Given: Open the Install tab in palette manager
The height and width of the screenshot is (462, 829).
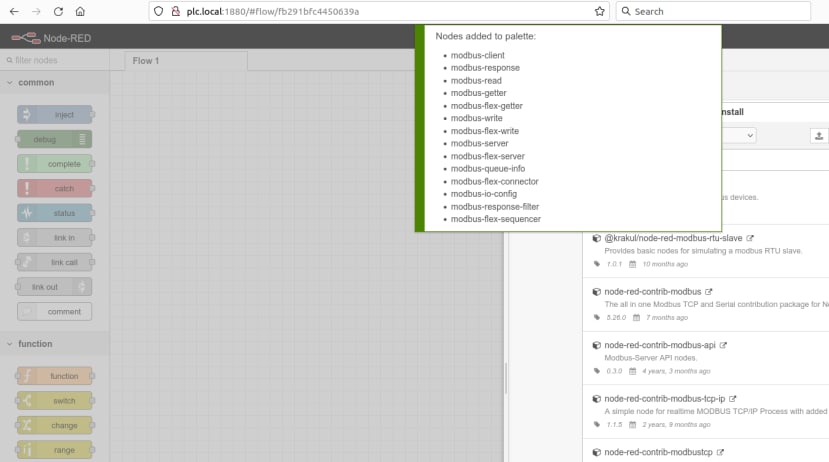Looking at the screenshot, I should click(x=733, y=112).
